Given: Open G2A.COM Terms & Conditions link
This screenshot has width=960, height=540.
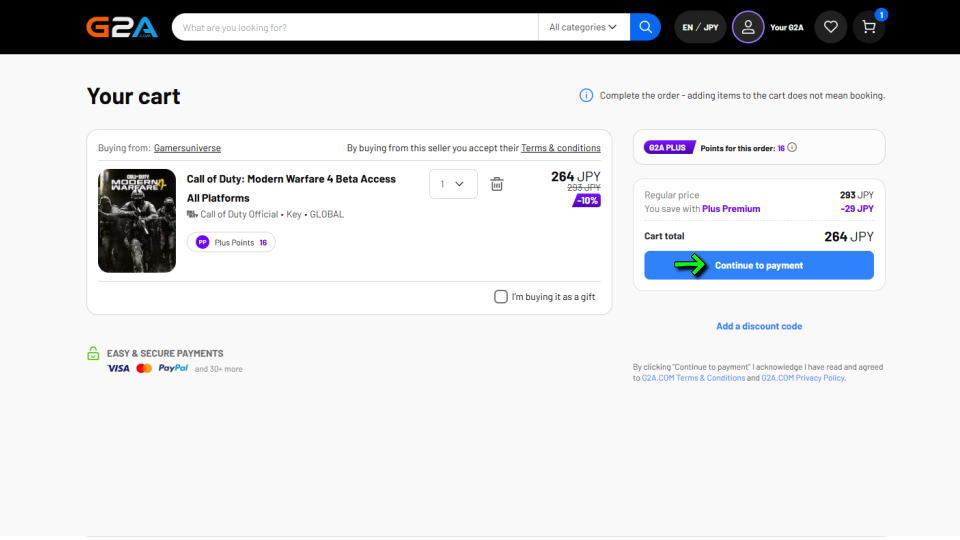Looking at the screenshot, I should (x=693, y=378).
